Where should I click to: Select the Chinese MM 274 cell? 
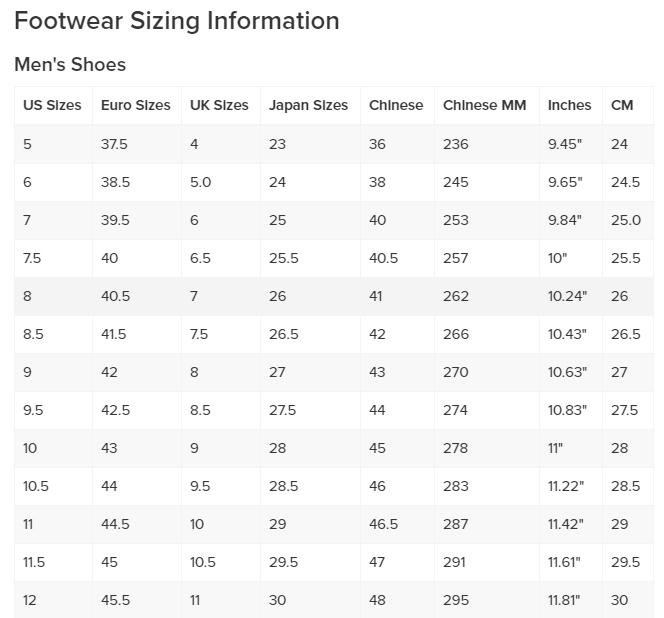[455, 410]
